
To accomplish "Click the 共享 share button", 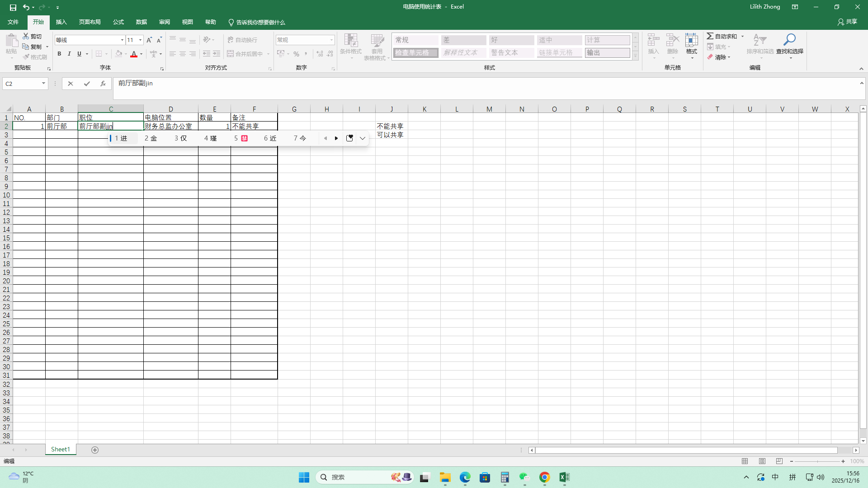I will tap(847, 22).
